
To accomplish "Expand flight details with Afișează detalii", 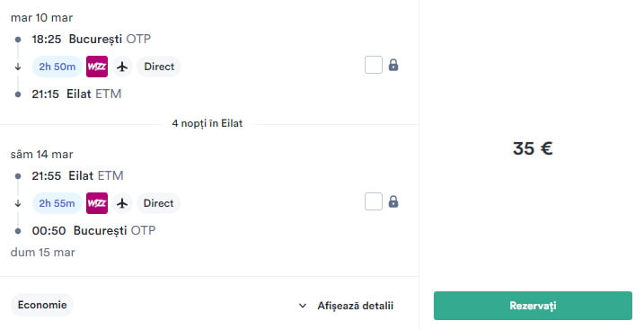I will tap(356, 306).
